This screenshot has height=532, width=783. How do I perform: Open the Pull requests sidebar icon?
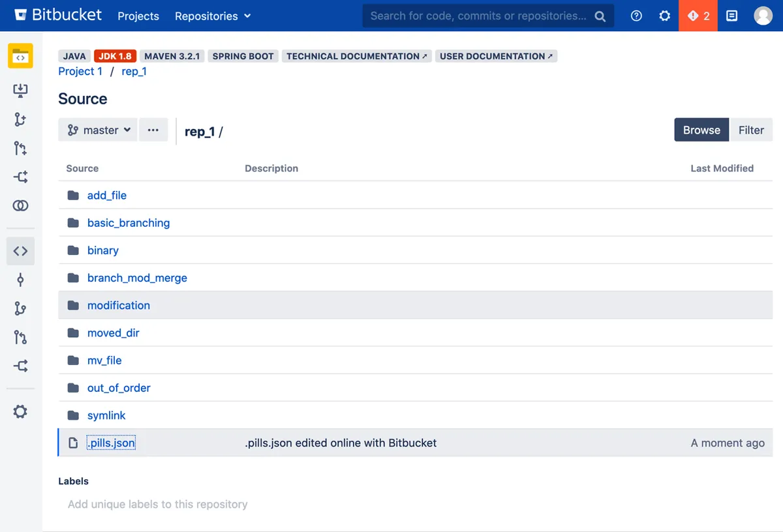[20, 338]
